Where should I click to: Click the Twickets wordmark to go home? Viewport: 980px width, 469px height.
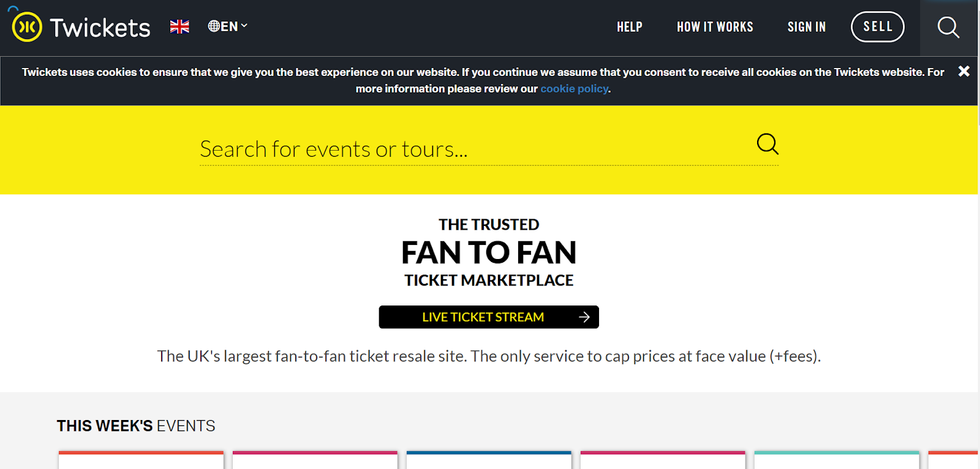coord(100,28)
